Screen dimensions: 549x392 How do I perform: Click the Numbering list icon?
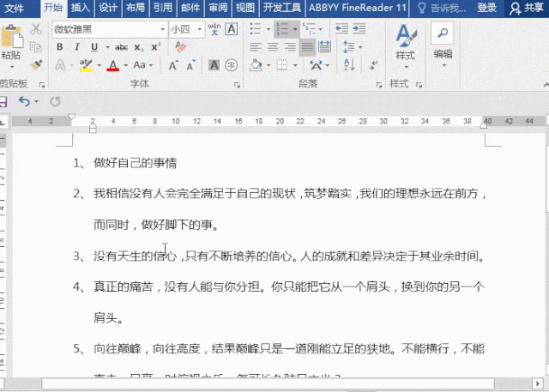pyautogui.click(x=282, y=29)
